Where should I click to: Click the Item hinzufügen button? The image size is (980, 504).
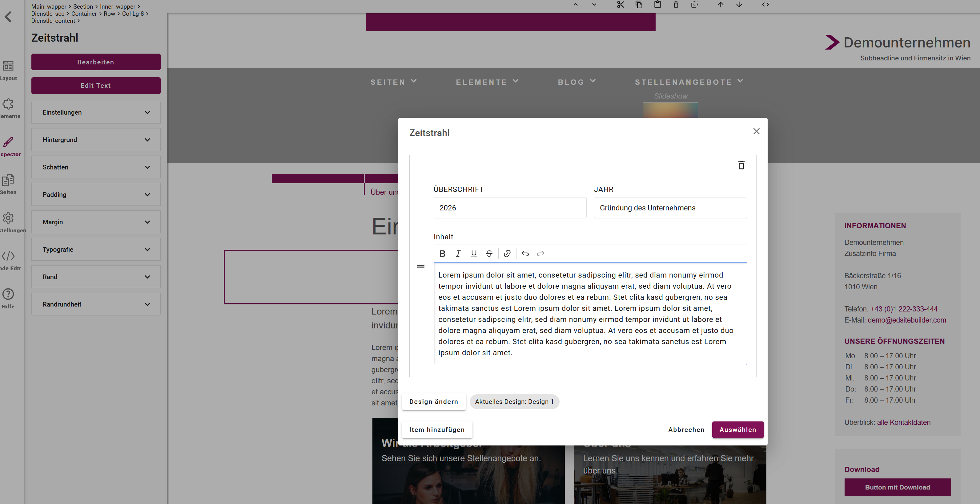pyautogui.click(x=437, y=429)
